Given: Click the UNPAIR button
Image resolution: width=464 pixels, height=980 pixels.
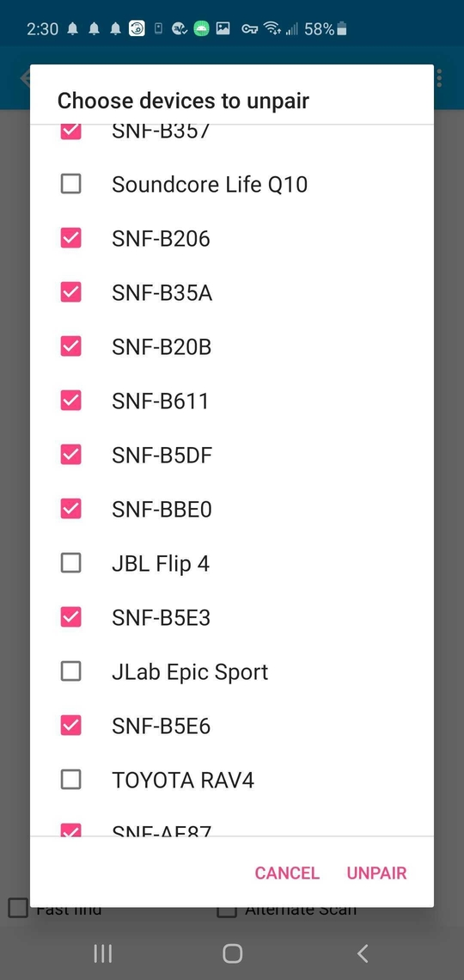Looking at the screenshot, I should (x=376, y=873).
